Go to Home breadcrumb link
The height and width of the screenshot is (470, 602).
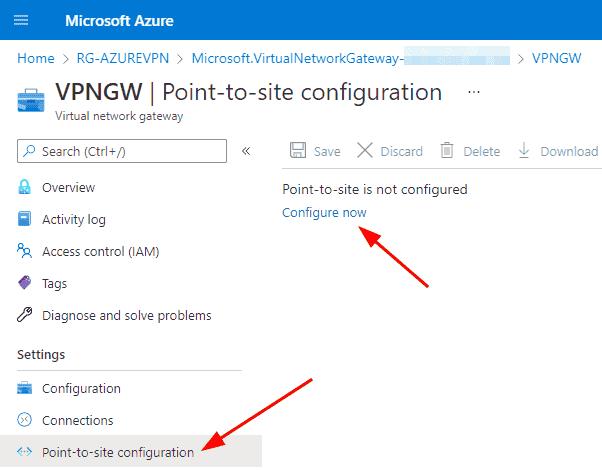coord(36,58)
